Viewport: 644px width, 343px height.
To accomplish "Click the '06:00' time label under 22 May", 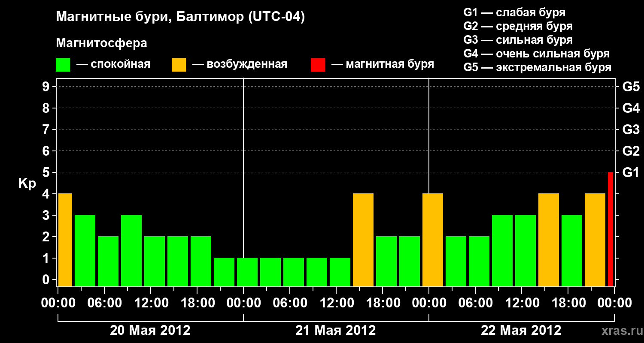I will 475,303.
